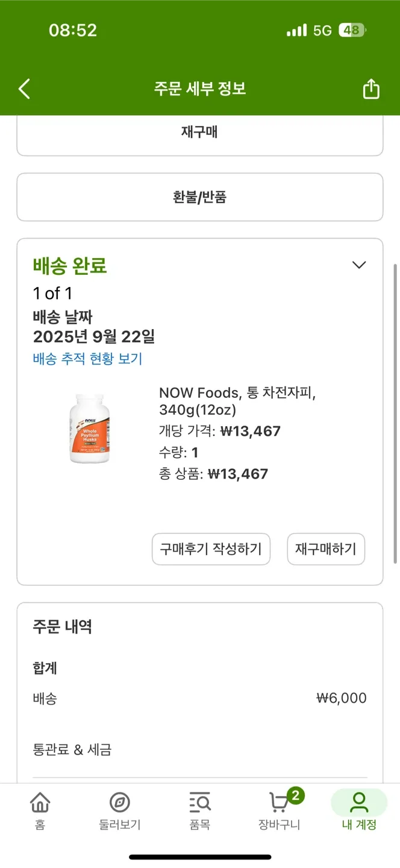Viewport: 400px width, 868px height.
Task: Open the Browse compass icon
Action: point(120,803)
